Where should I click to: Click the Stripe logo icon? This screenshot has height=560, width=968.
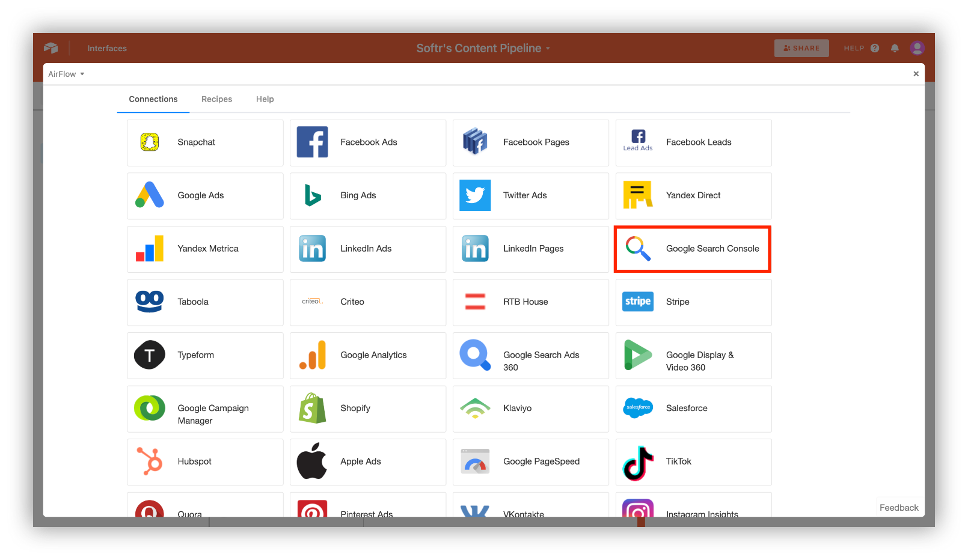click(x=638, y=302)
